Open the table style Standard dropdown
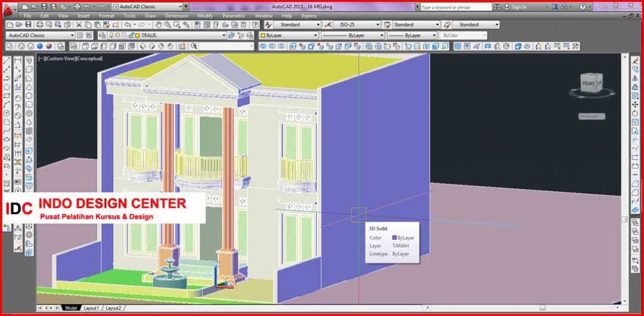644x316 pixels. coord(437,25)
